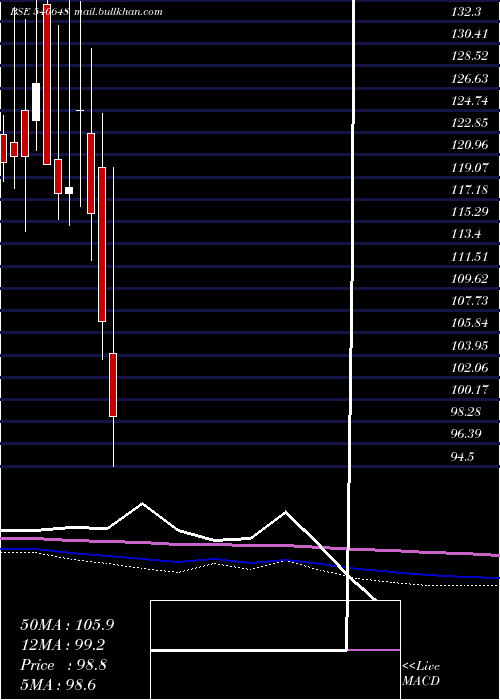Click the 120.96 price axis label
Image resolution: width=500 pixels, height=700 pixels.
(470, 145)
